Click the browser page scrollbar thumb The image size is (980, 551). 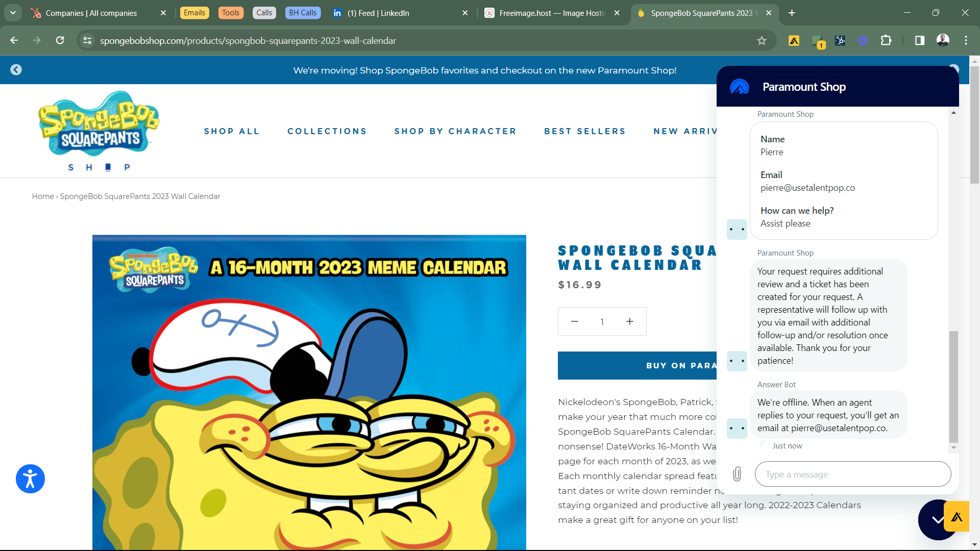pos(974,124)
